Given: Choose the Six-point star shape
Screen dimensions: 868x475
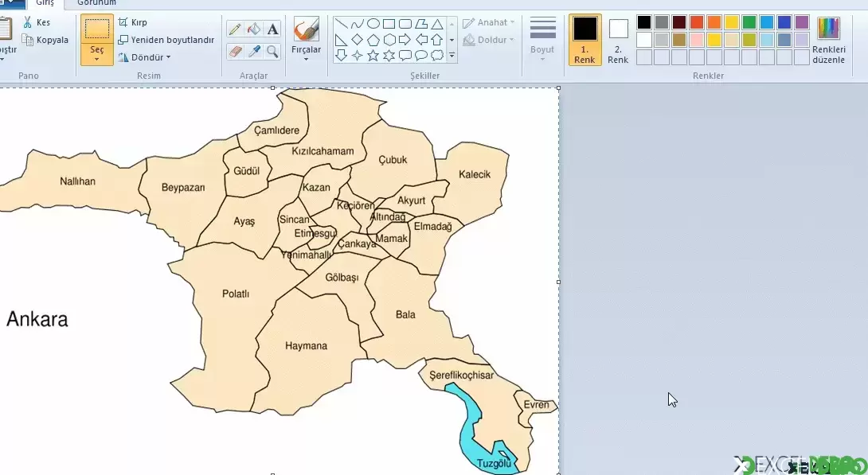Looking at the screenshot, I should point(389,55).
